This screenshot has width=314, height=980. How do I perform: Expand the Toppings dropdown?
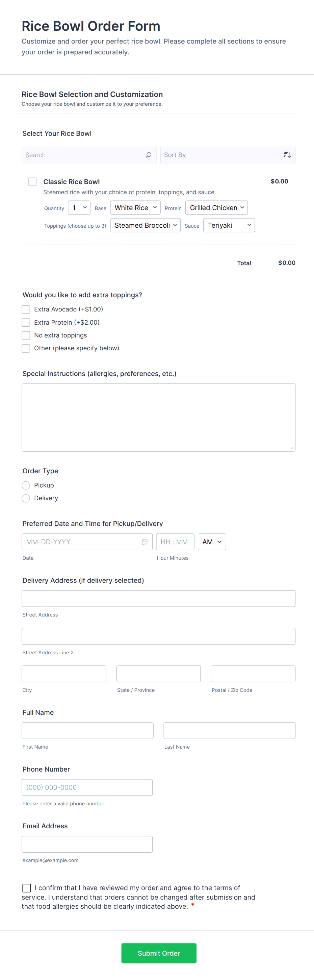coord(145,225)
